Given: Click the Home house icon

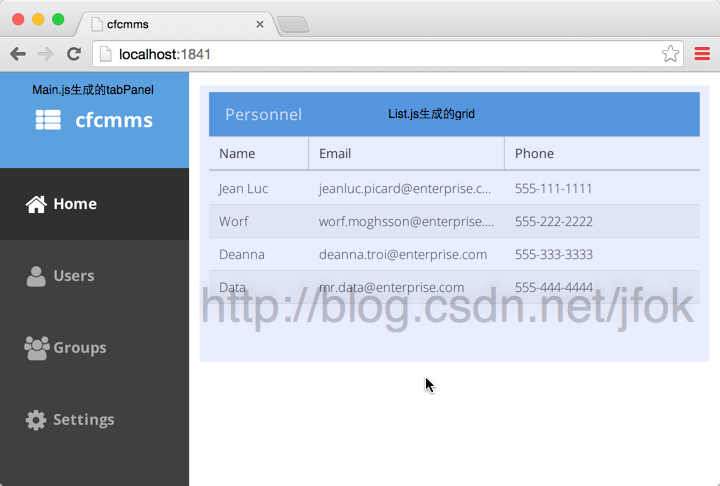Looking at the screenshot, I should [x=36, y=204].
